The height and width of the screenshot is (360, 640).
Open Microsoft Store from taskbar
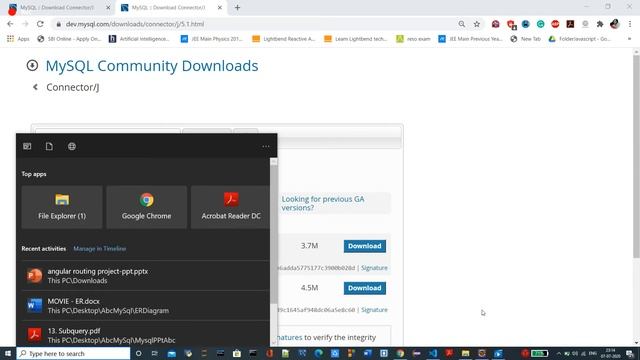coord(237,353)
